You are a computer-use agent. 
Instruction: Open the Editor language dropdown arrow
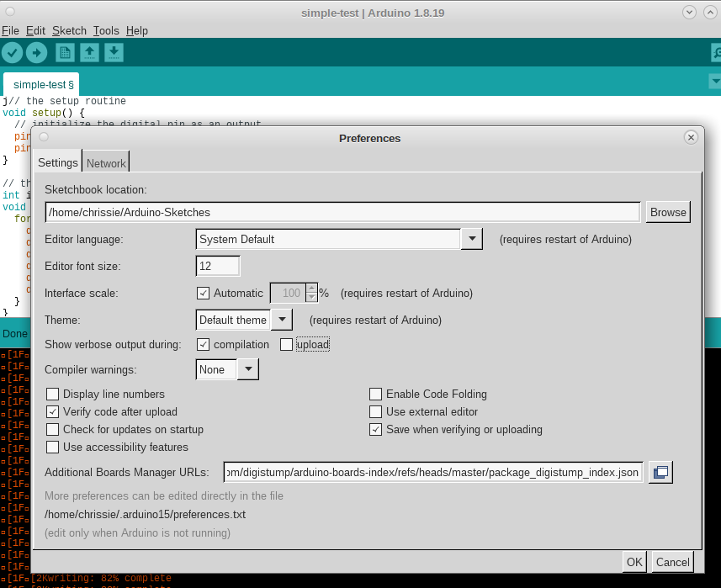pos(472,239)
